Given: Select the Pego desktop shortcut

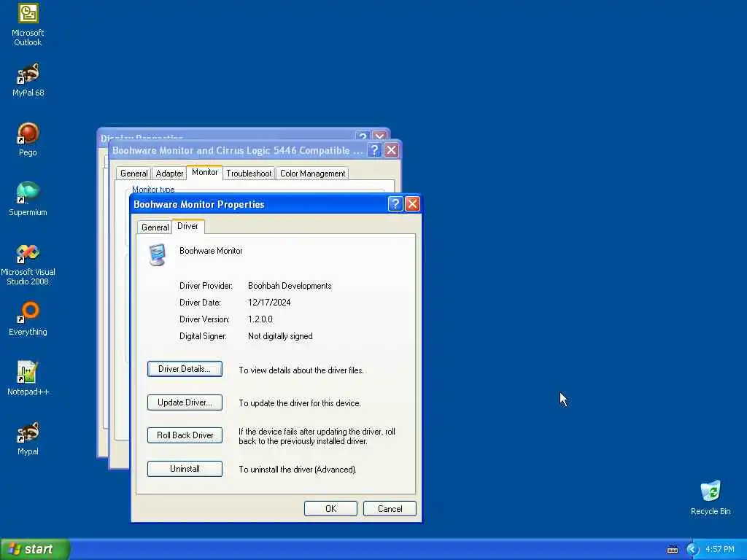Looking at the screenshot, I should pyautogui.click(x=28, y=139).
